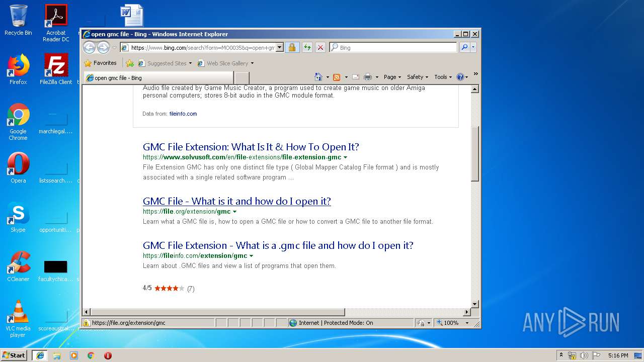Click the Bing search box
The height and width of the screenshot is (362, 644).
pos(393,48)
